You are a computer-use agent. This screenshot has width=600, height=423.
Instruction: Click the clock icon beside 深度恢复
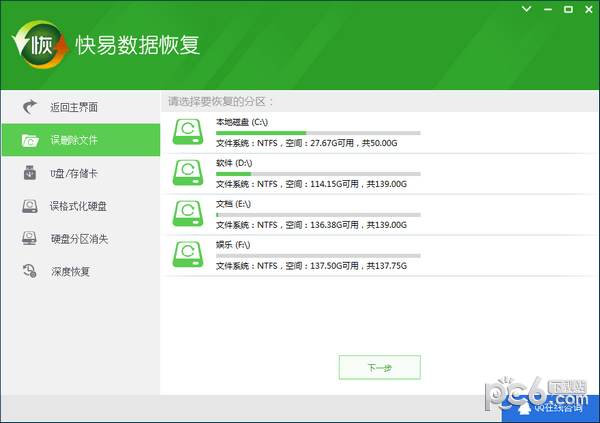[29, 271]
